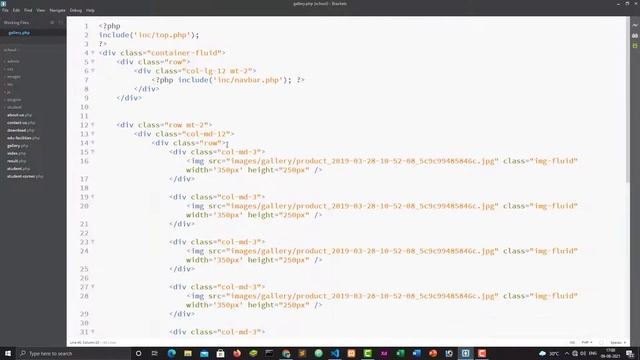Viewport: 640px width, 360px height.
Task: Click the green extension icon in right toolbar
Action: pos(635,46)
